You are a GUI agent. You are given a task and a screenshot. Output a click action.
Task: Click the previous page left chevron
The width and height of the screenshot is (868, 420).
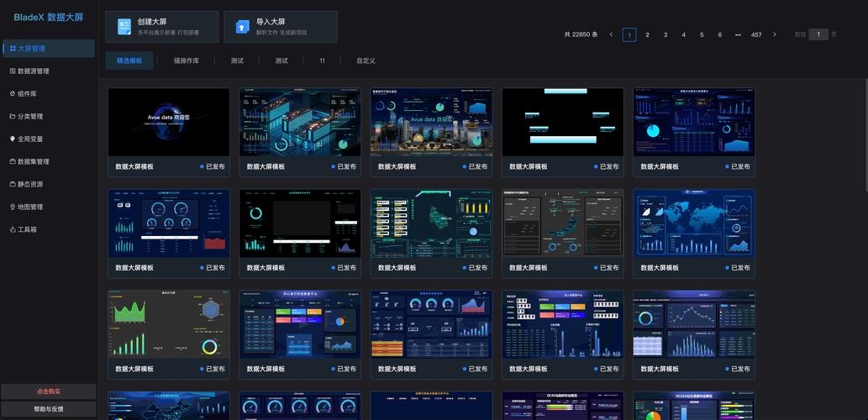pyautogui.click(x=611, y=34)
